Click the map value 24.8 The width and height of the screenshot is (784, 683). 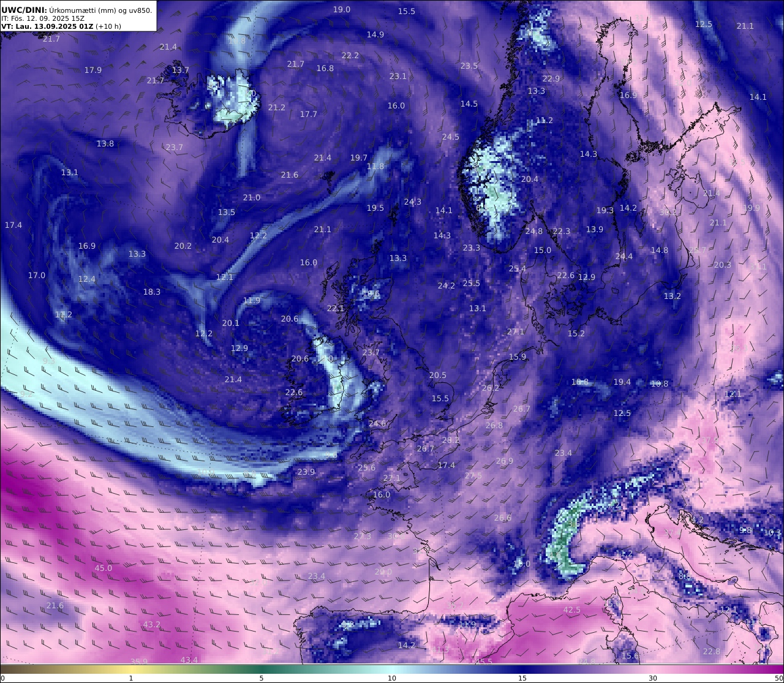(534, 231)
